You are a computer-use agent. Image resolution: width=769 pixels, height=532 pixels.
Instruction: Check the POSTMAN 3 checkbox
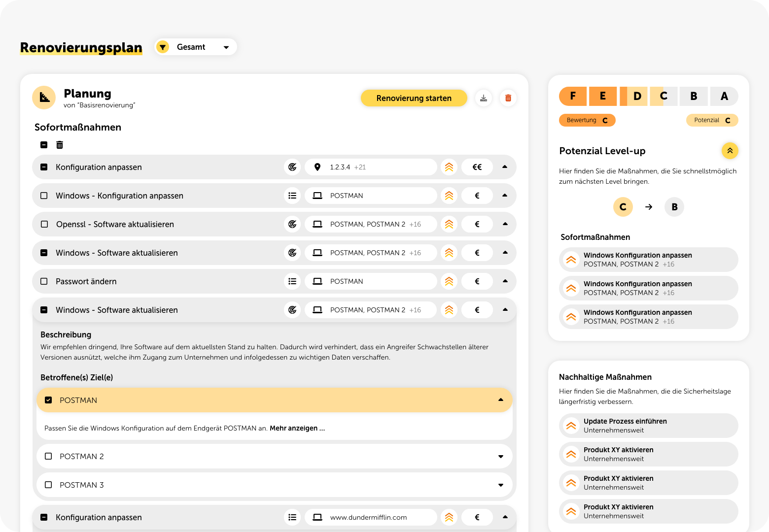tap(48, 485)
